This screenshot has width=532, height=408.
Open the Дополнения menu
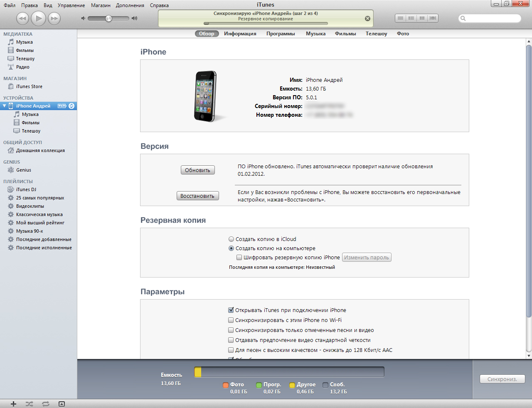[x=130, y=5]
